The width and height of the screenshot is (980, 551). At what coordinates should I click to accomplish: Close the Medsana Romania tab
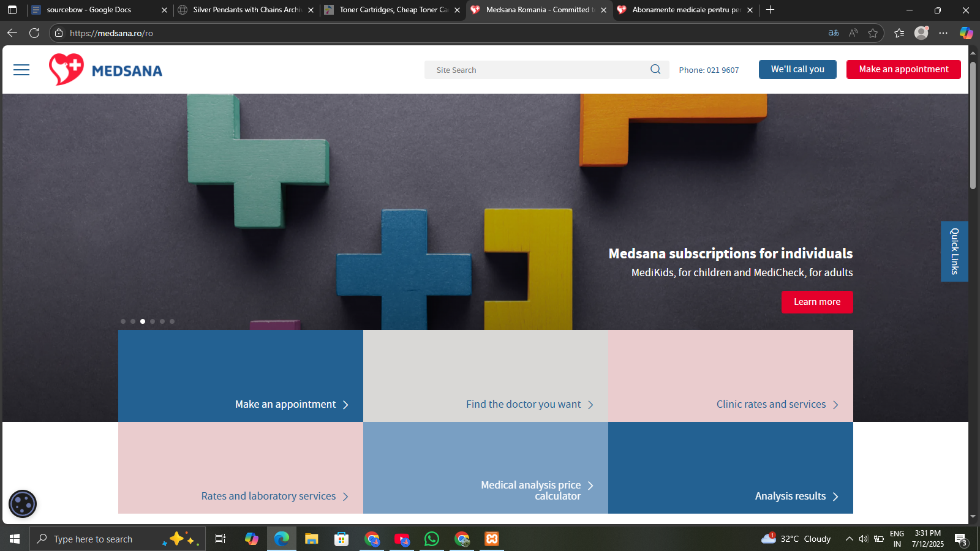(x=603, y=10)
